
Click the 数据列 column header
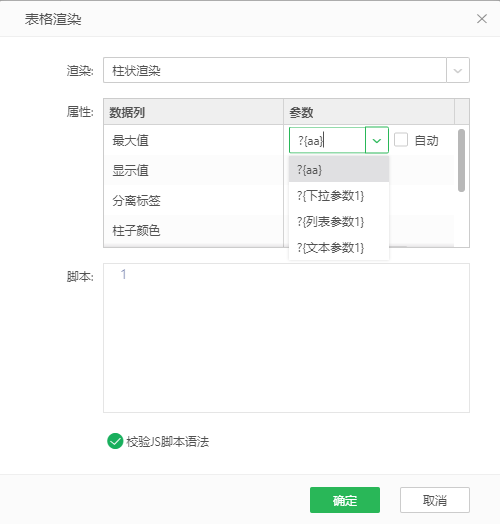pos(194,112)
